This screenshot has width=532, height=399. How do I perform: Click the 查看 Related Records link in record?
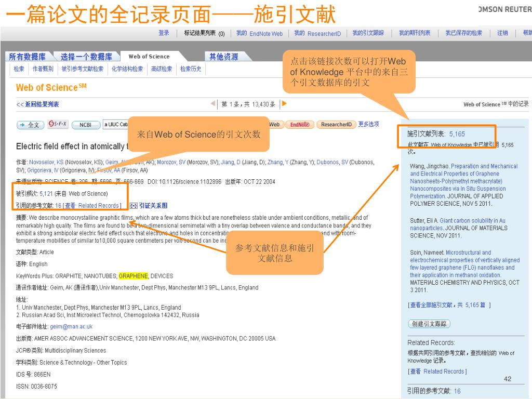pos(91,206)
